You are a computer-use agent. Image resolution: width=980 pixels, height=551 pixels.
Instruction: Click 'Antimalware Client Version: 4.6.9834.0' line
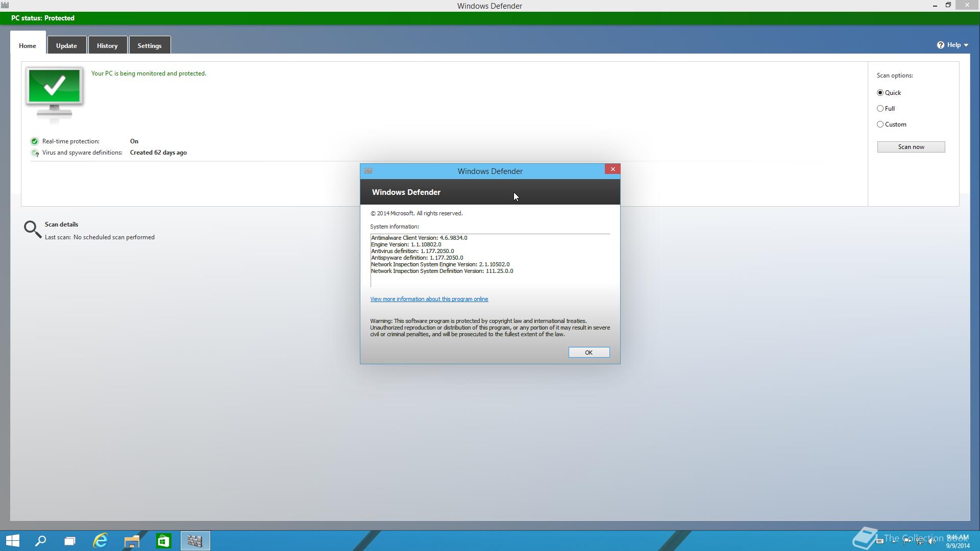point(419,238)
